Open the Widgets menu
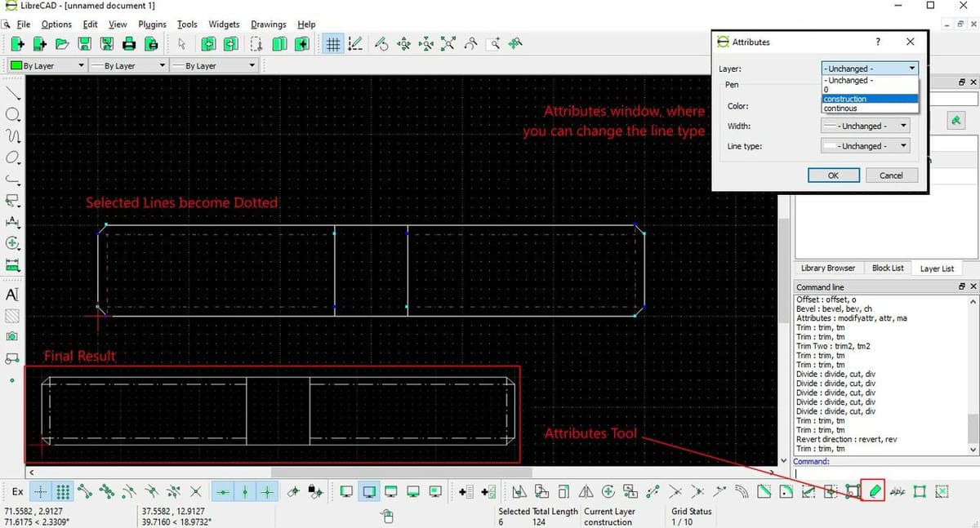The image size is (980, 528). click(224, 24)
